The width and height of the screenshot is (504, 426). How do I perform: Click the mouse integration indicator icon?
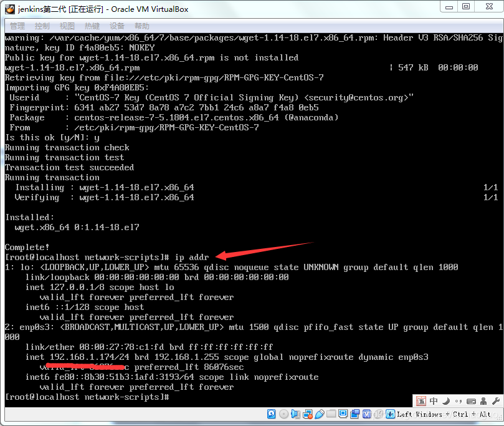click(x=379, y=414)
